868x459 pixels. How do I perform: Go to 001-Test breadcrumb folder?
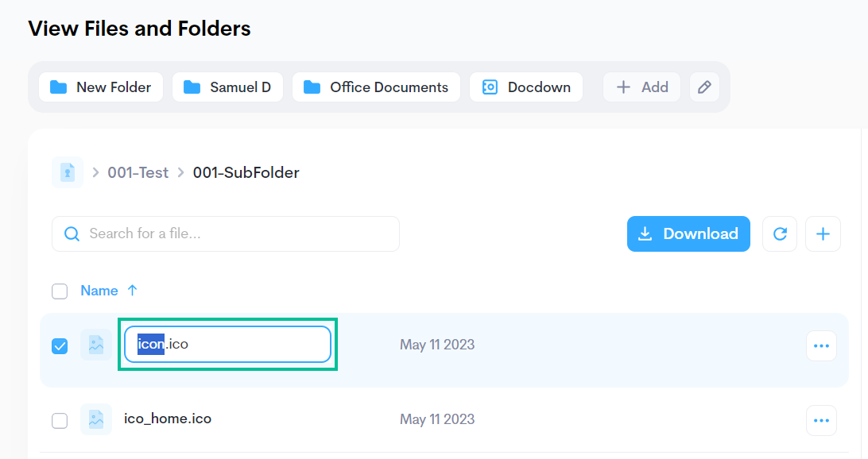[138, 172]
